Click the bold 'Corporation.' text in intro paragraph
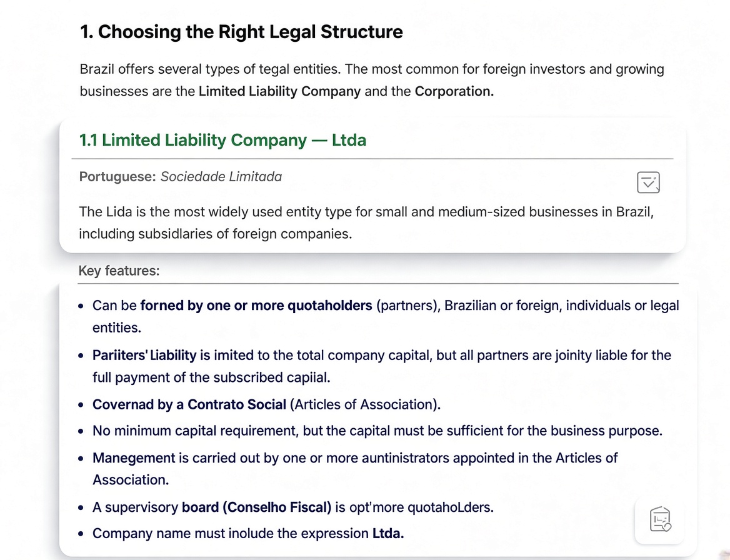730x560 pixels. pyautogui.click(x=454, y=91)
